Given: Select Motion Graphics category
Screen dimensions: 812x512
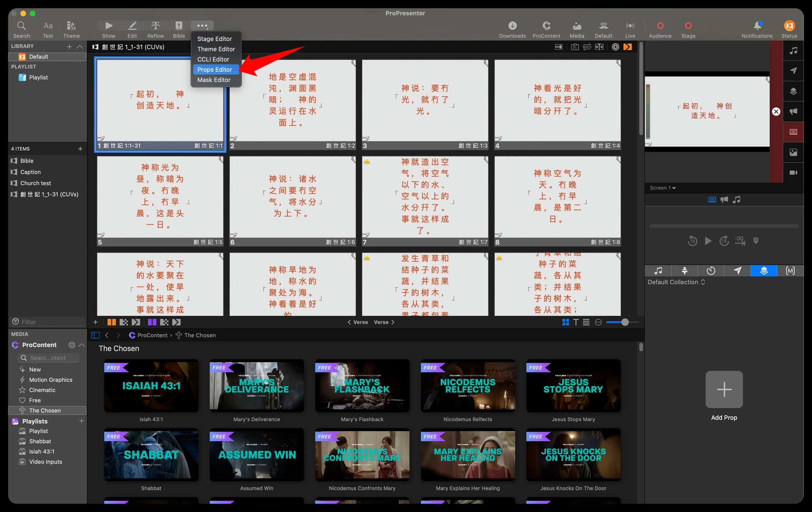Looking at the screenshot, I should [x=47, y=380].
